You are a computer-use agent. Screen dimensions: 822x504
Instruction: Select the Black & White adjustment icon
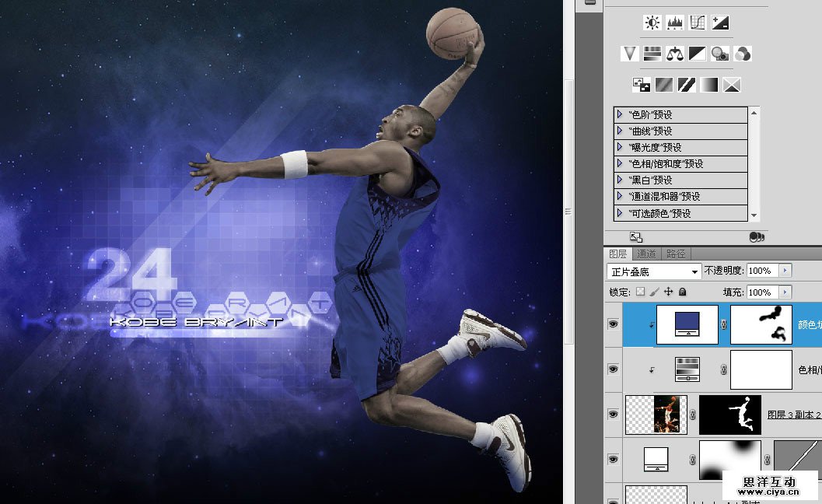tap(698, 53)
